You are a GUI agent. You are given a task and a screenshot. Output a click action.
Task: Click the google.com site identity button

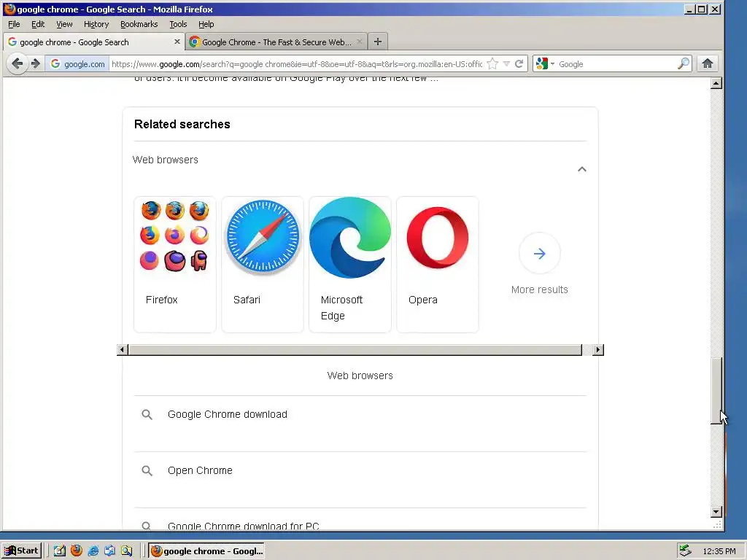pos(77,64)
